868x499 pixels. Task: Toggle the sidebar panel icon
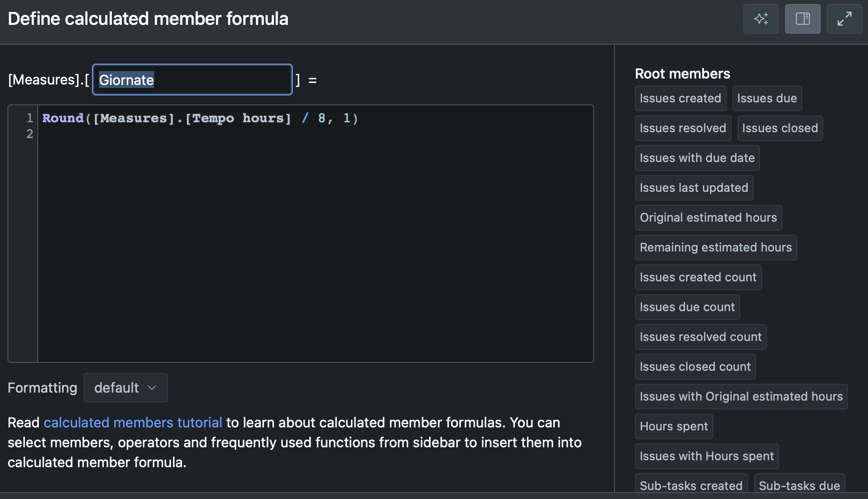[802, 19]
